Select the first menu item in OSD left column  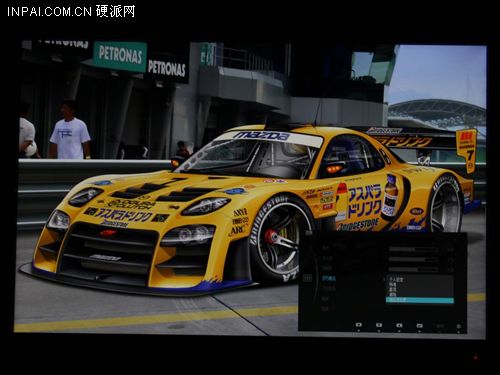pos(325,248)
